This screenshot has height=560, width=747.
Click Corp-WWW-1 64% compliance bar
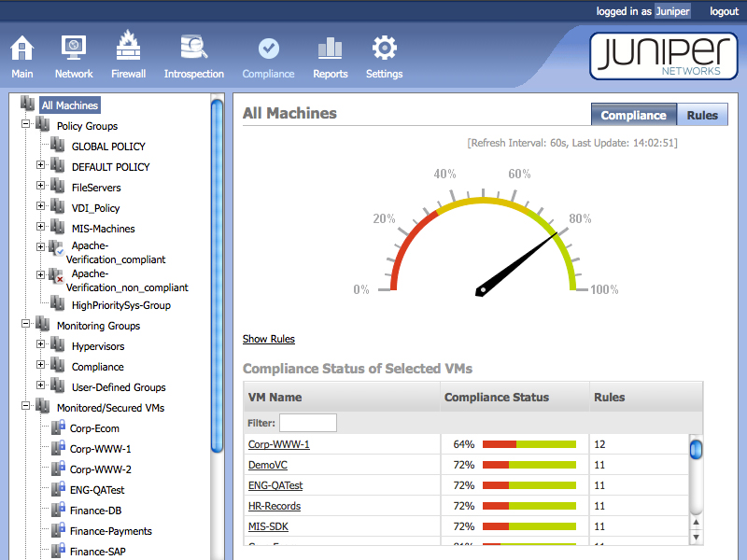pos(529,444)
